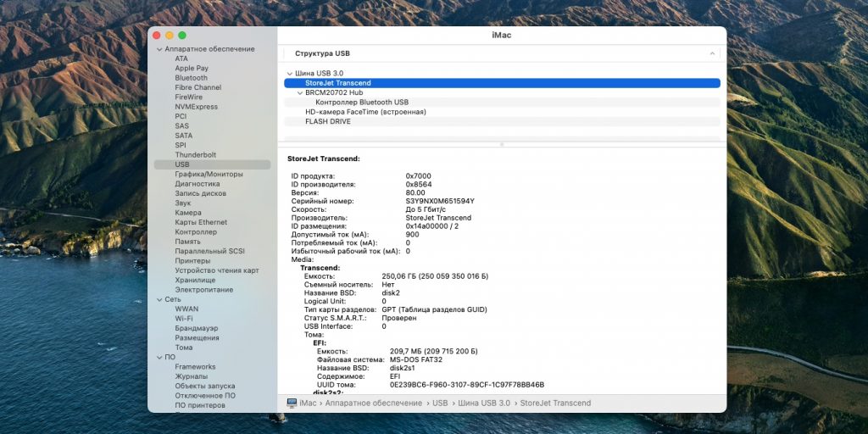Open Графика/Мониторы section

[x=209, y=175]
